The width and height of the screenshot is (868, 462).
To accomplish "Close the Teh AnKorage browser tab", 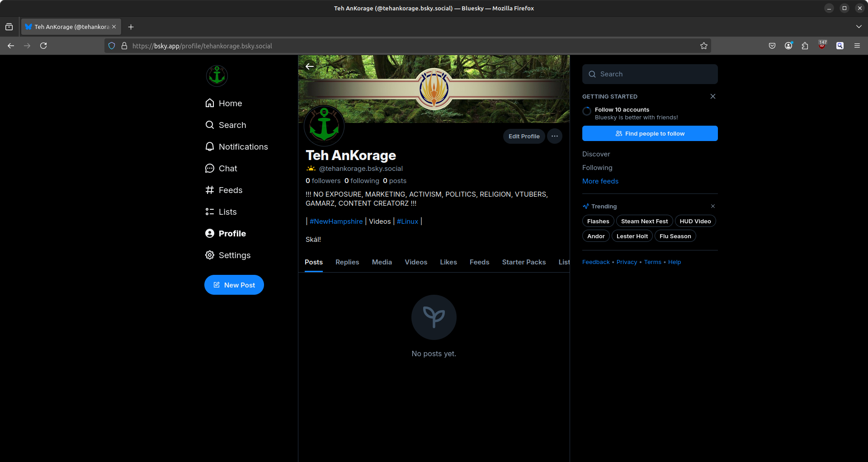I will tap(114, 27).
